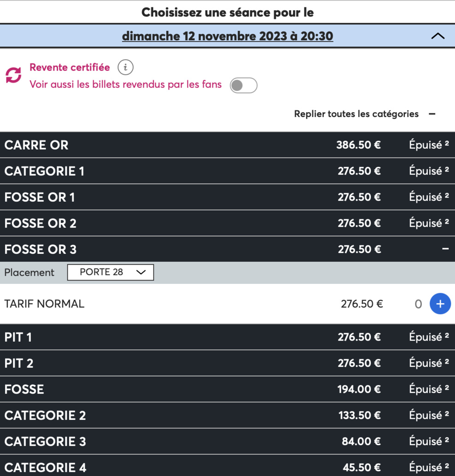Select the FOSSE category row
Screen dimensions: 455x476
point(184,389)
